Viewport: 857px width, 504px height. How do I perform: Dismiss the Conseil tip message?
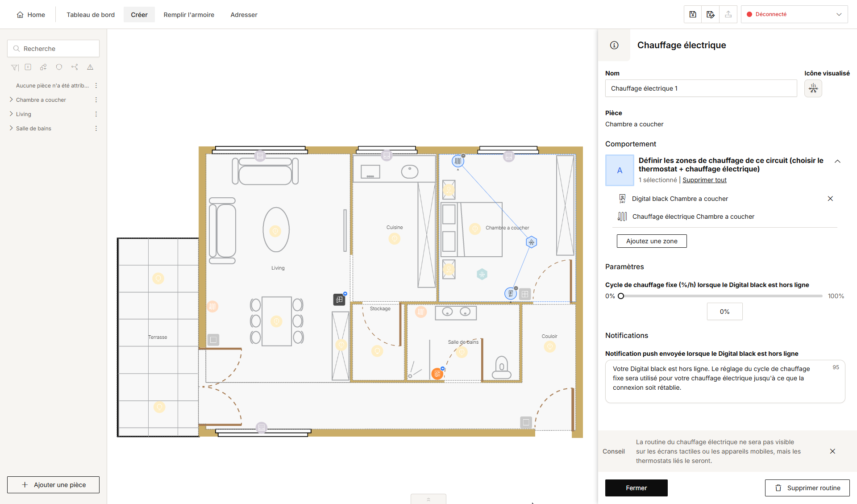(832, 451)
